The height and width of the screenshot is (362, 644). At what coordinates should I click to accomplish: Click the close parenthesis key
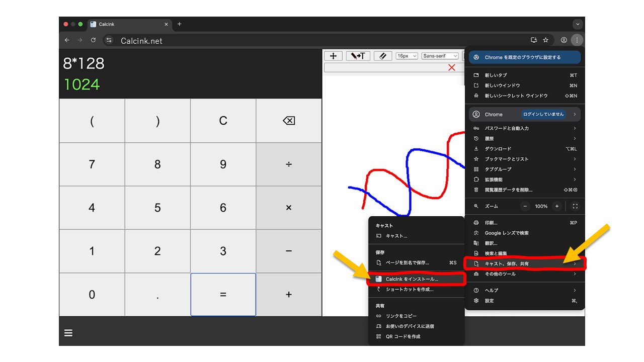[x=157, y=121]
